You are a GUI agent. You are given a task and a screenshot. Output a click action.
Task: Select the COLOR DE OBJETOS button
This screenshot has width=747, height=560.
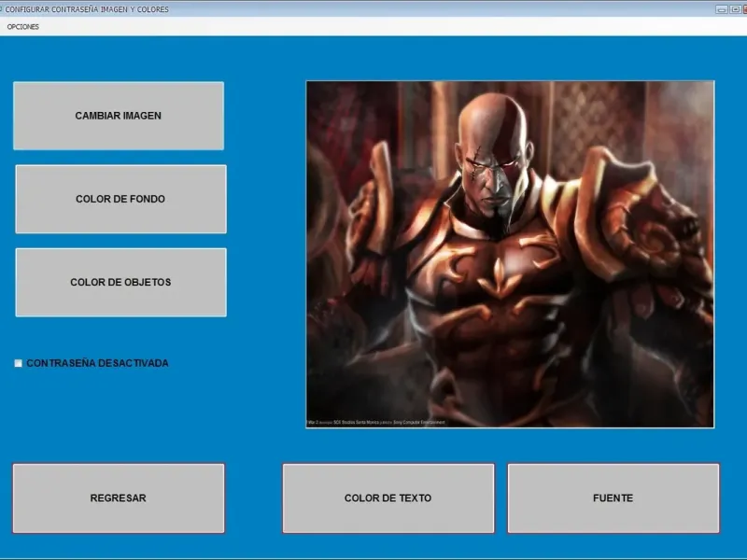pos(121,283)
